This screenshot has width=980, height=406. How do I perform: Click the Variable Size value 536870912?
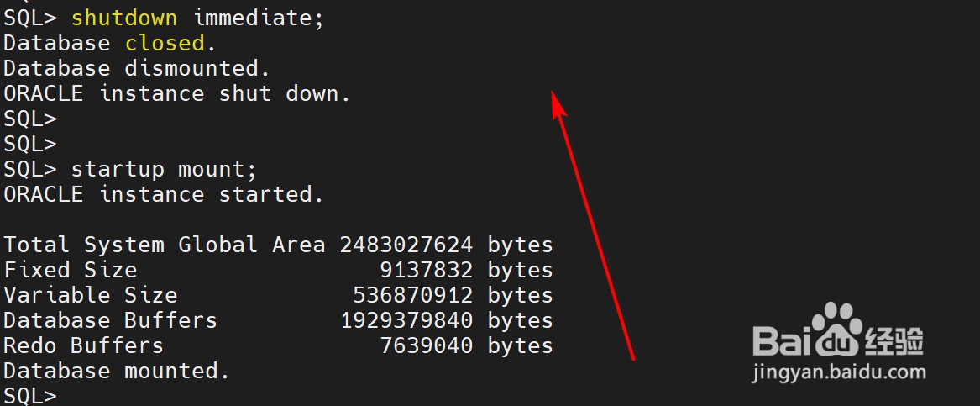[x=412, y=295]
